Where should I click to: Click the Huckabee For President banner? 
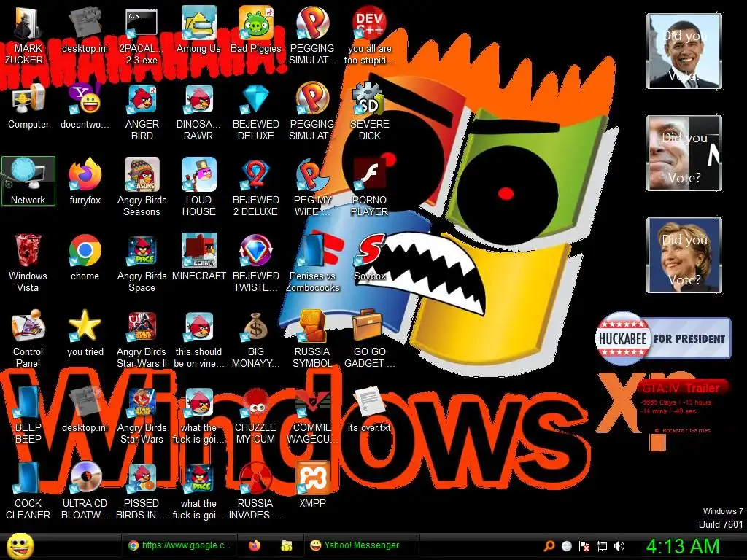(x=662, y=338)
